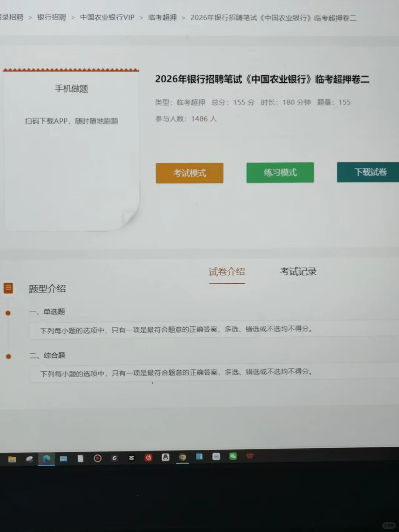Image resolution: width=399 pixels, height=532 pixels.
Task: Open the QQ penguin taskbar icon
Action: click(x=166, y=457)
